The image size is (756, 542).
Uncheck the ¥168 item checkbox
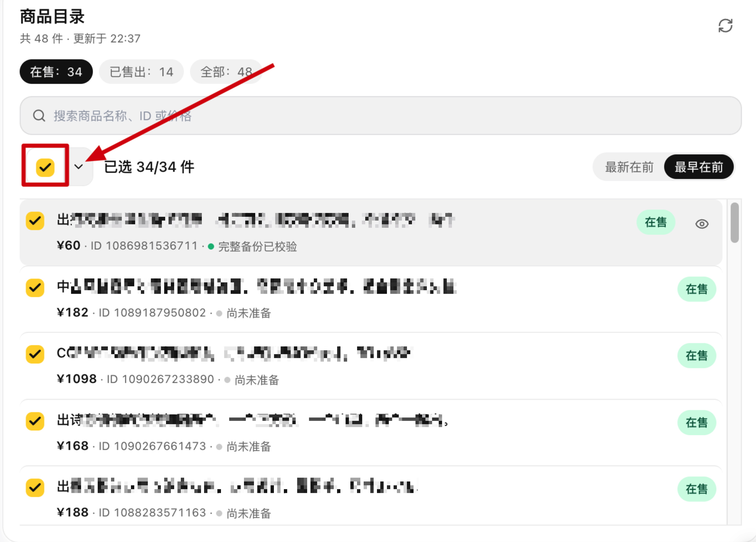point(35,421)
